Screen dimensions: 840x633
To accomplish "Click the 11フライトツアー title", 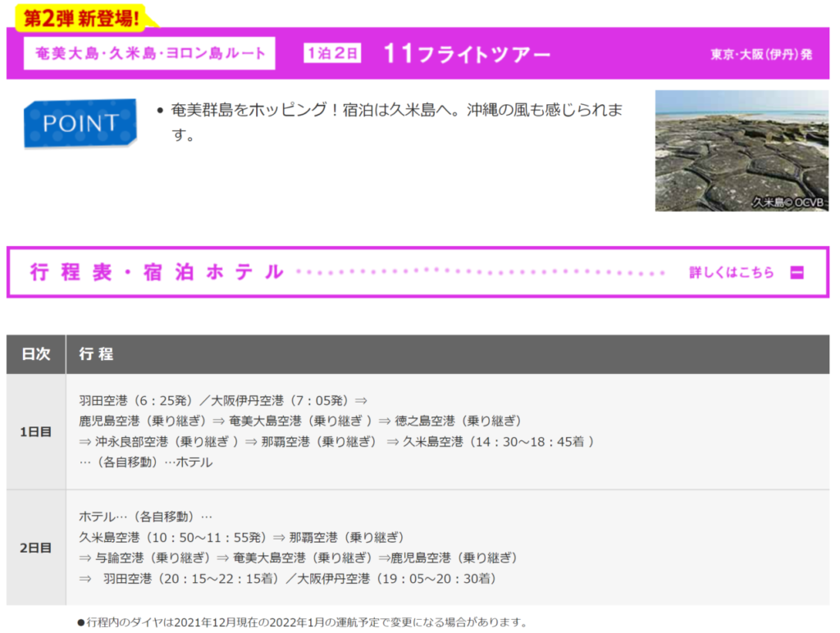I will (x=467, y=54).
